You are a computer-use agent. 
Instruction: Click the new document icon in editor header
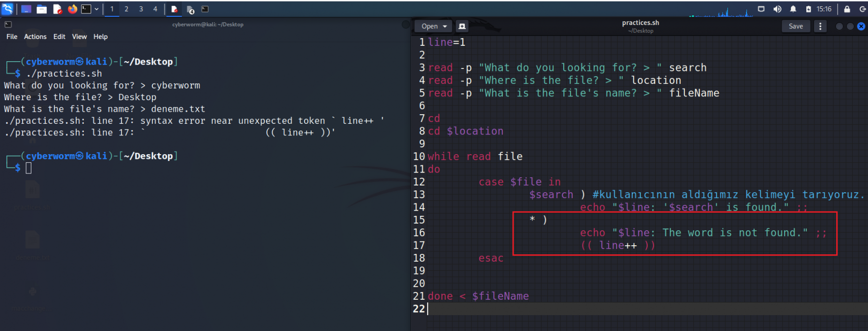pyautogui.click(x=461, y=26)
